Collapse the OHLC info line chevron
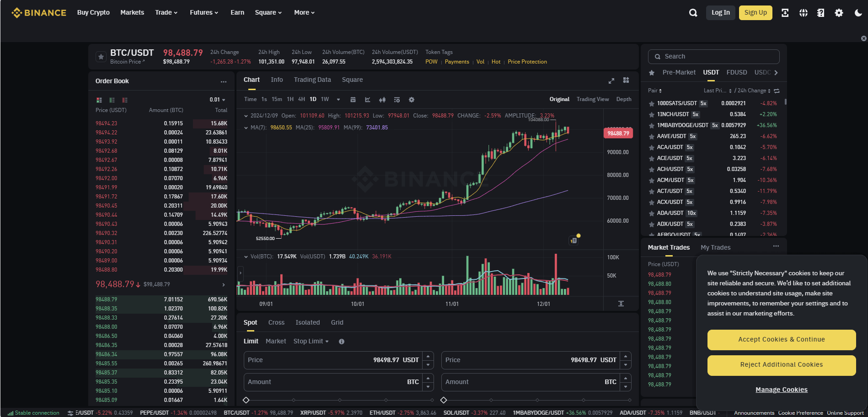 [246, 116]
